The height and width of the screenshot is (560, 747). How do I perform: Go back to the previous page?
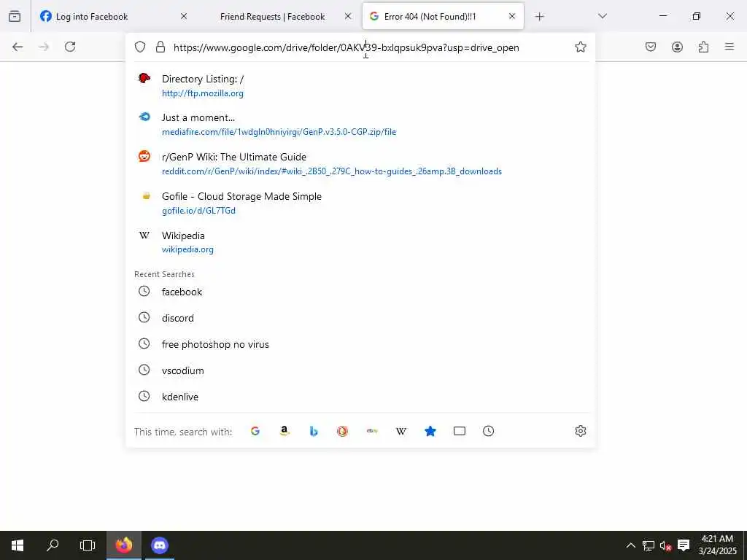coord(18,47)
